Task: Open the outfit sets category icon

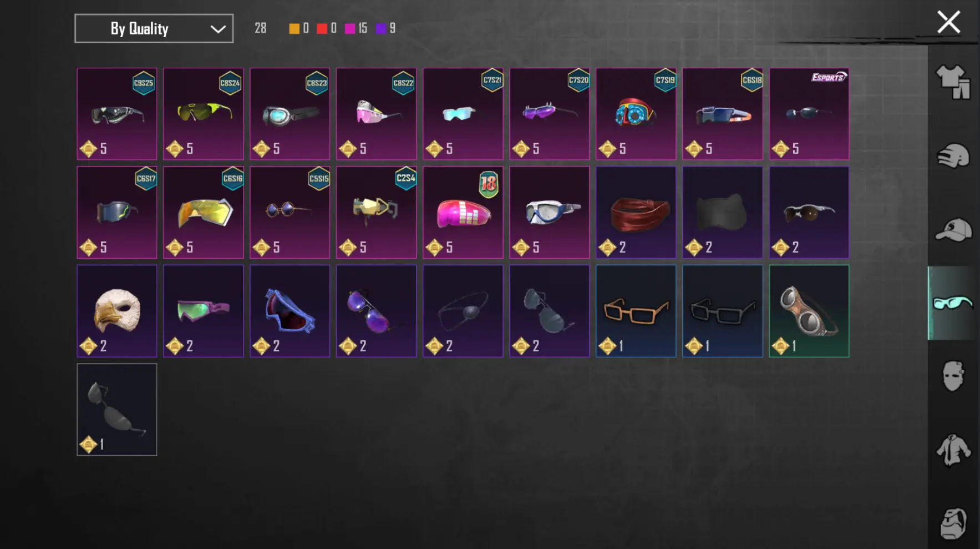Action: click(x=953, y=82)
